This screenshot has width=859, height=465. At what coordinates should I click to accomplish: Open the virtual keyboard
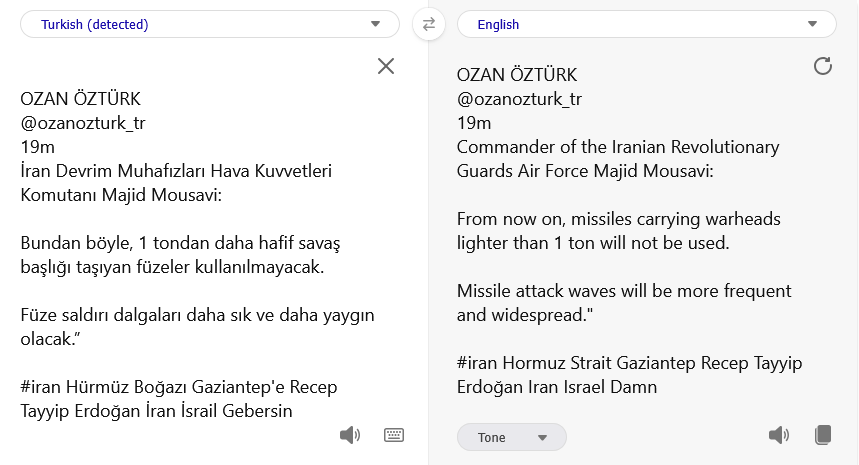[394, 435]
